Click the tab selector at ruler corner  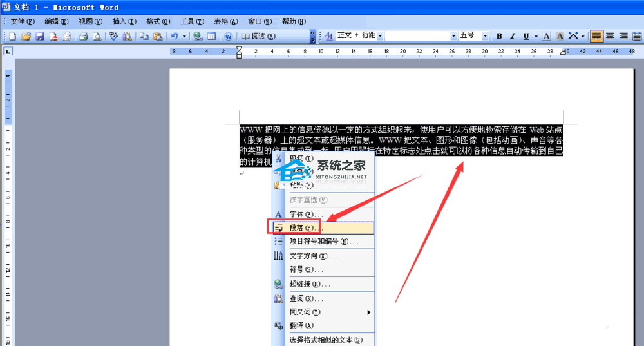[8, 52]
